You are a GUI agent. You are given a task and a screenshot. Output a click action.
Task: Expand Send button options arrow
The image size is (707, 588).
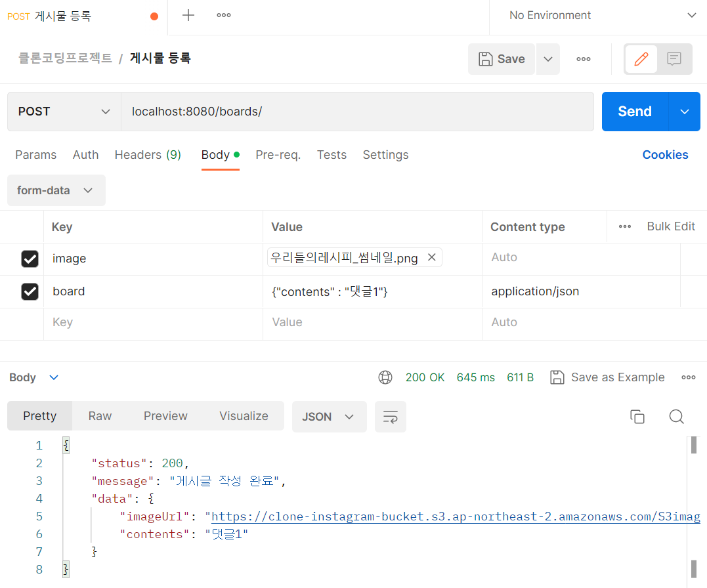coord(685,112)
